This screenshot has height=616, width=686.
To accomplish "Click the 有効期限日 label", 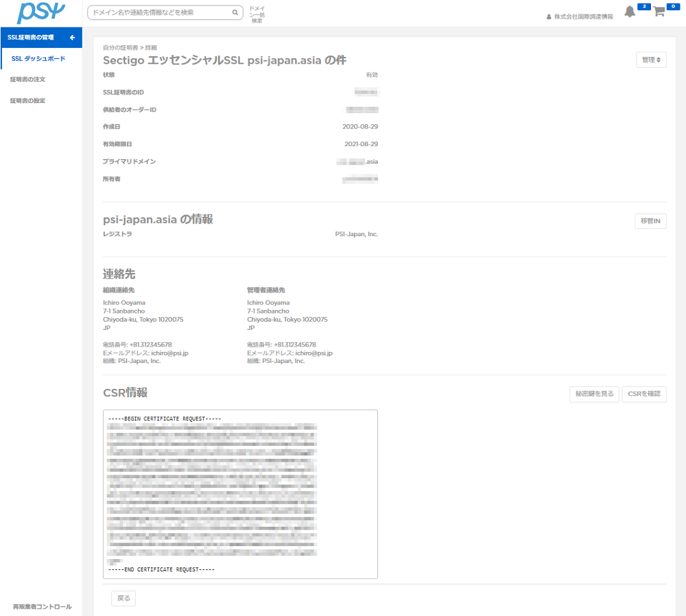I will (117, 144).
